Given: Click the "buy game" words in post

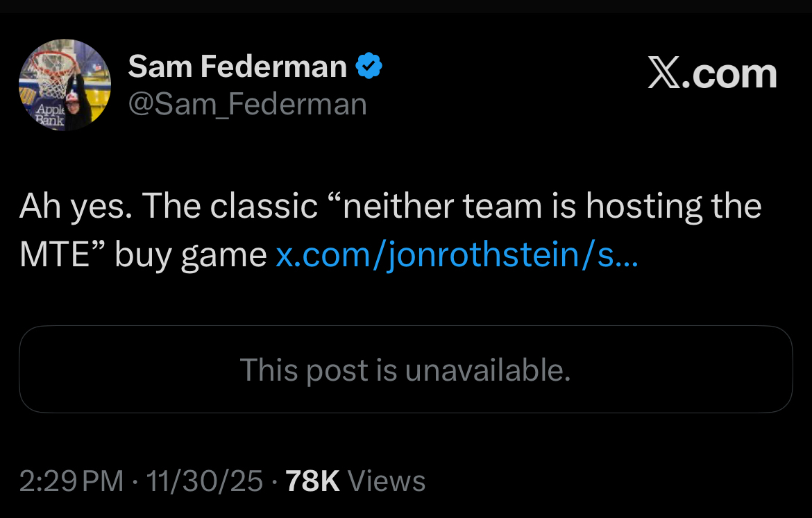Looking at the screenshot, I should pyautogui.click(x=190, y=255).
